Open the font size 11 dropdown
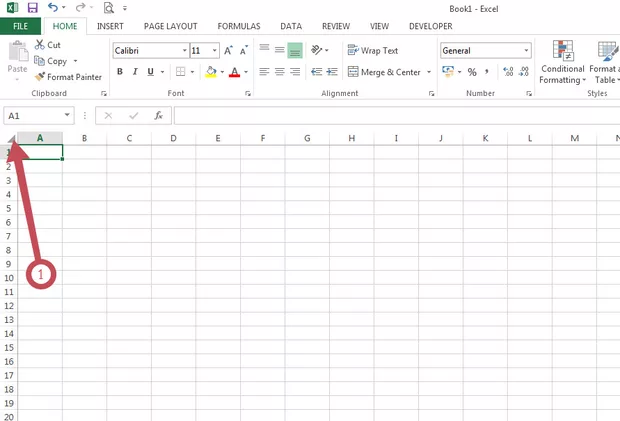 (x=215, y=51)
